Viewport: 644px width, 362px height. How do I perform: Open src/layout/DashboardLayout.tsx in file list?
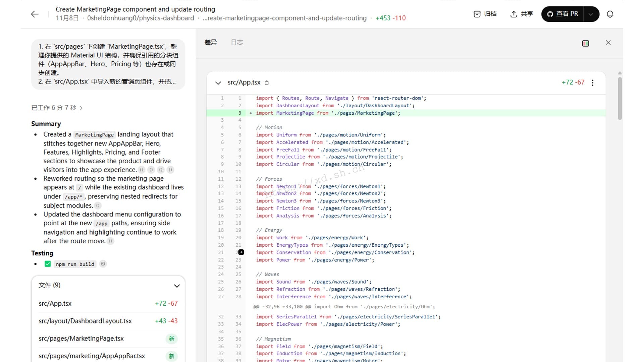click(85, 321)
